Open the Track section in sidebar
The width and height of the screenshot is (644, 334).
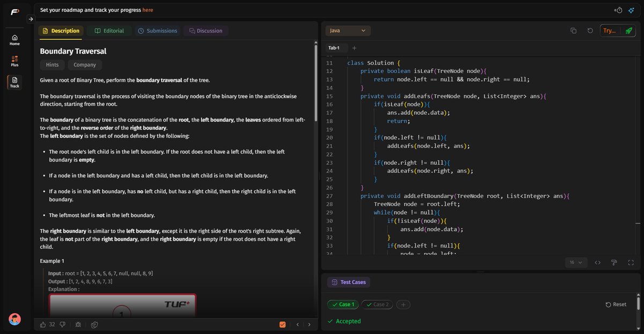14,82
